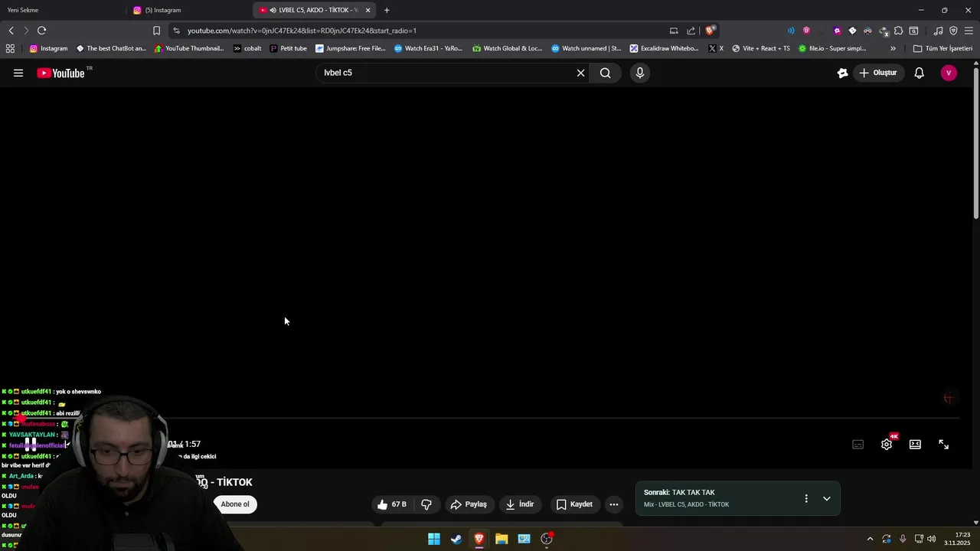Close the LVBEL C5 YouTube tab
Screen dimensions: 980x551
point(368,10)
